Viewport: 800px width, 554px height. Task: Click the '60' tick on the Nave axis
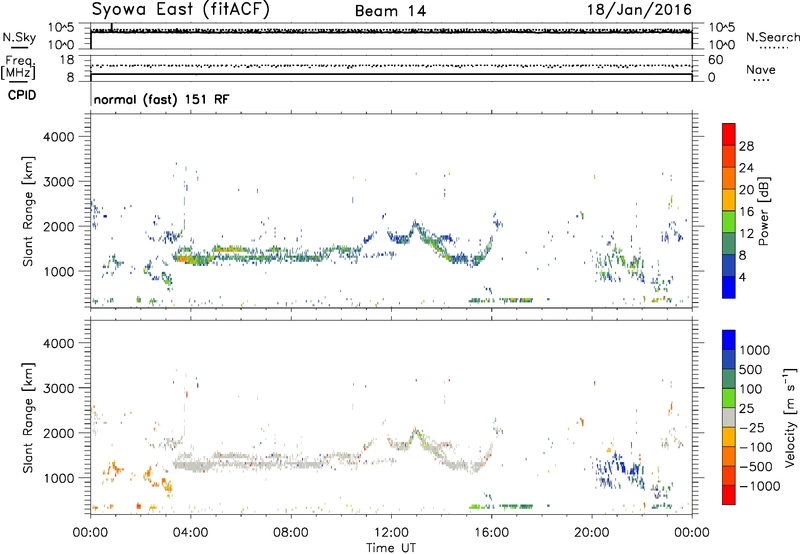[x=716, y=60]
